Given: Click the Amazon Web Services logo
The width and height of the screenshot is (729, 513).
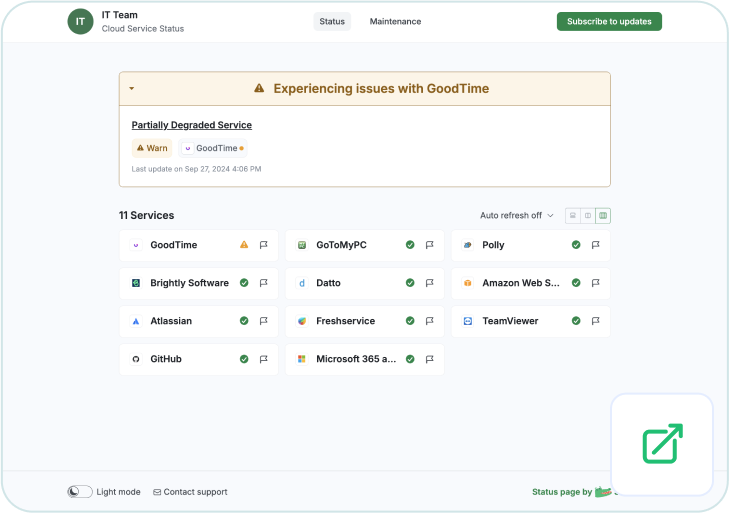Looking at the screenshot, I should tap(468, 283).
